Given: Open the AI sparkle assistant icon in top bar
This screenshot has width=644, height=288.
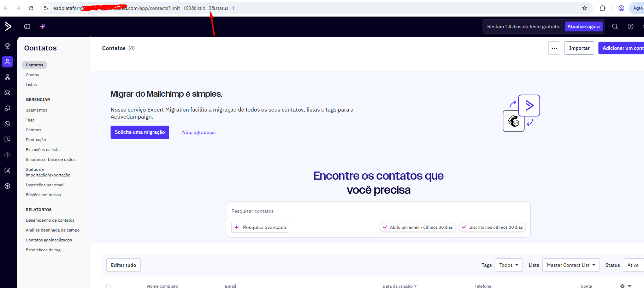Looking at the screenshot, I should 43,26.
